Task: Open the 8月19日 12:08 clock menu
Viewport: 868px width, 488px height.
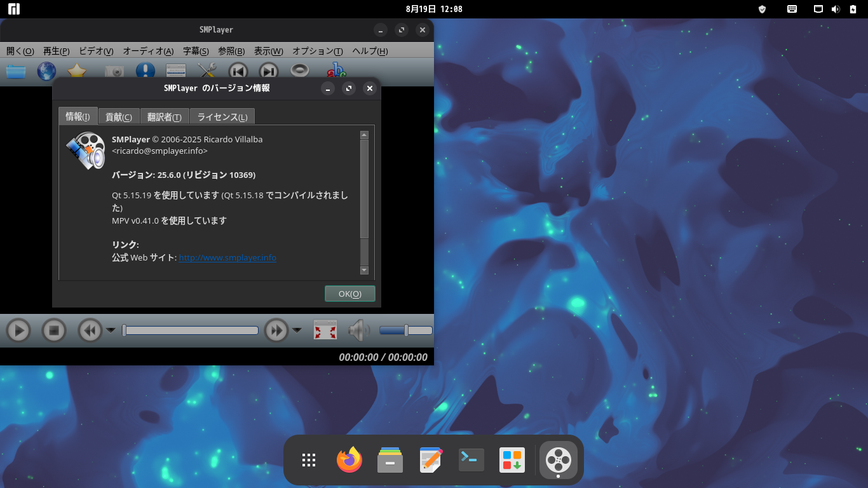Action: (434, 9)
